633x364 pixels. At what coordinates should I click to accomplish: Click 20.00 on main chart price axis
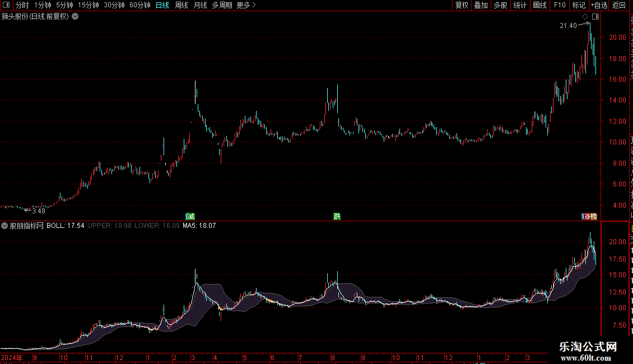(617, 38)
